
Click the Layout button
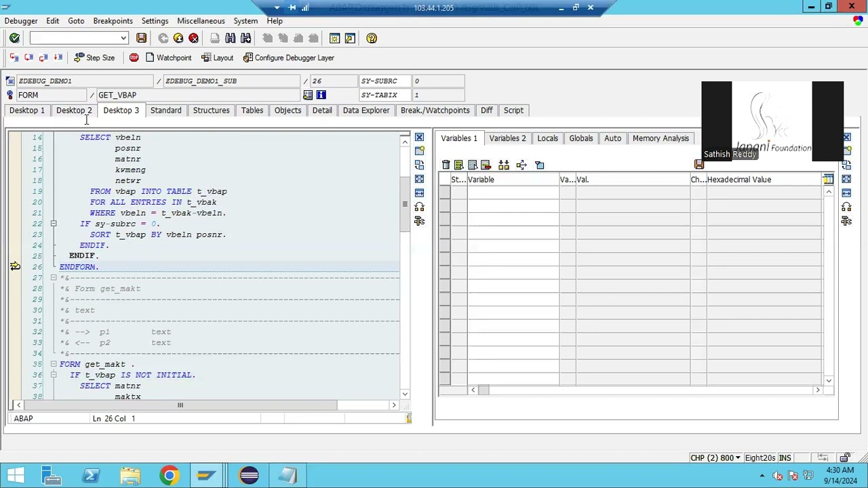(218, 58)
